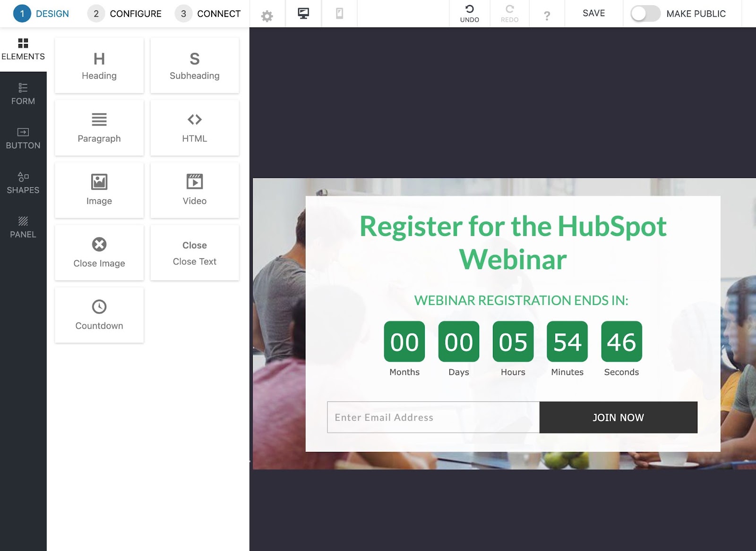Add a Heading element
Viewport: 756px width, 551px height.
(x=99, y=66)
